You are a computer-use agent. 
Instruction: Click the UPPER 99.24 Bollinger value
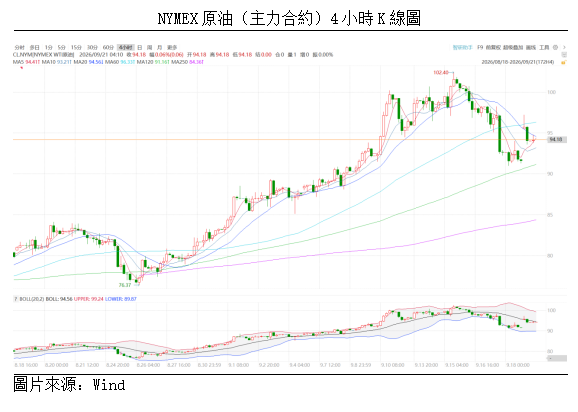(88, 299)
